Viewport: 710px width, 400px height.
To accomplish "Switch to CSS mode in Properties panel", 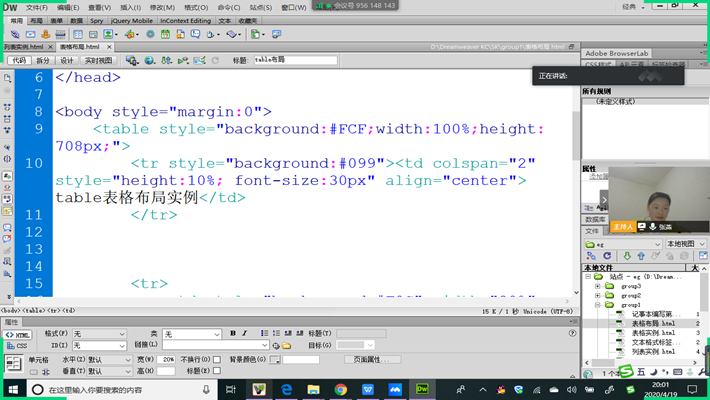I will pyautogui.click(x=18, y=346).
